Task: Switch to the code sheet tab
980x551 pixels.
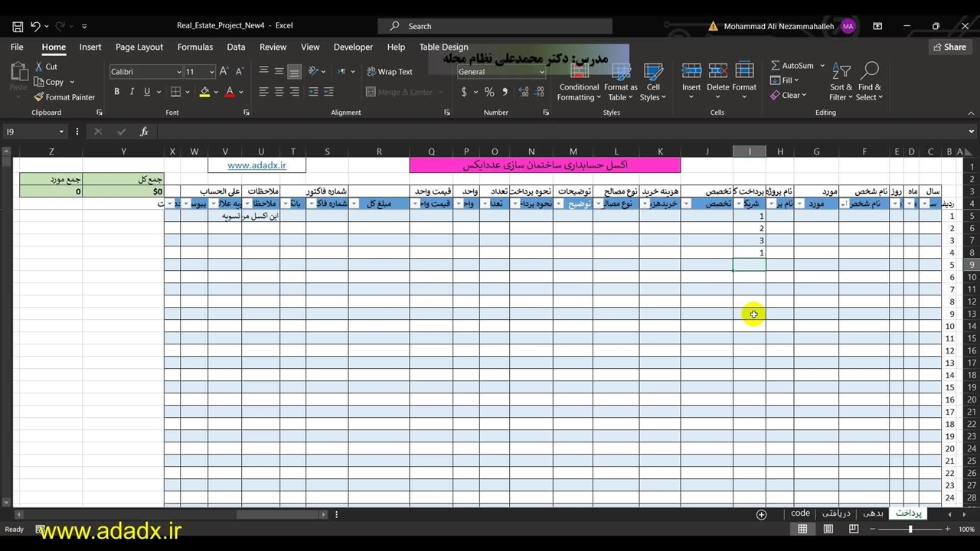Action: tap(800, 514)
